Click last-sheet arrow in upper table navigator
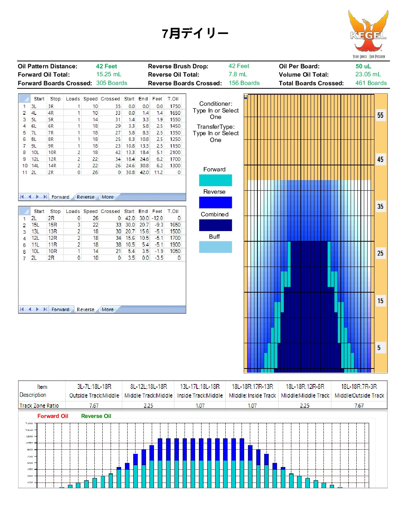This screenshot has width=411, height=532. 45,197
